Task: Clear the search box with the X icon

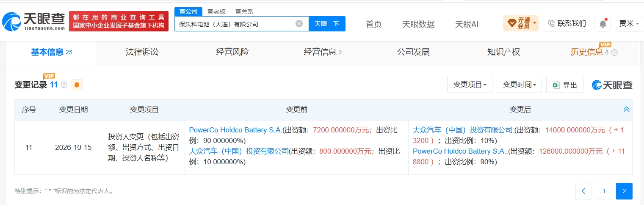Action: tap(299, 24)
